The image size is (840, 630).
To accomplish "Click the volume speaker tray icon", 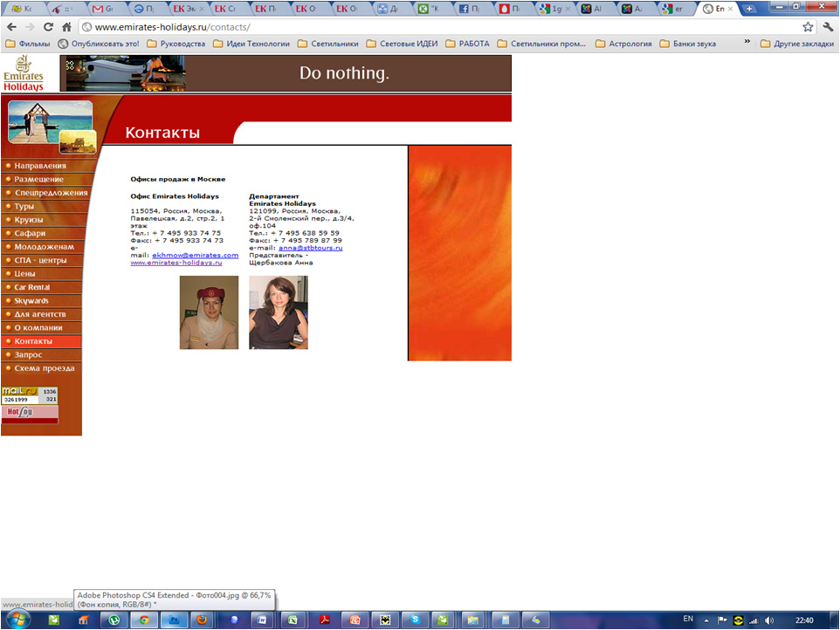I will [770, 620].
